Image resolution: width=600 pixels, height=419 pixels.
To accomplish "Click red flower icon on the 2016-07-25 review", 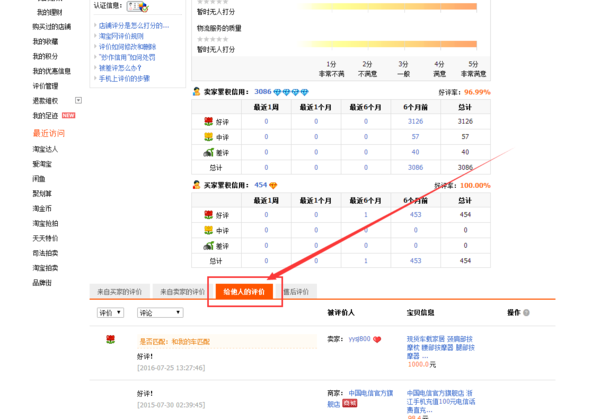I will pyautogui.click(x=110, y=339).
